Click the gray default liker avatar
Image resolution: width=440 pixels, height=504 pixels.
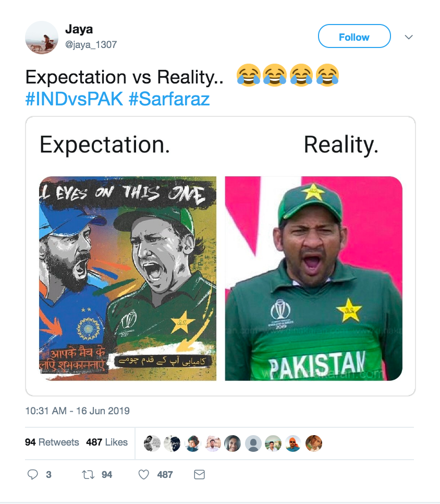click(x=253, y=443)
